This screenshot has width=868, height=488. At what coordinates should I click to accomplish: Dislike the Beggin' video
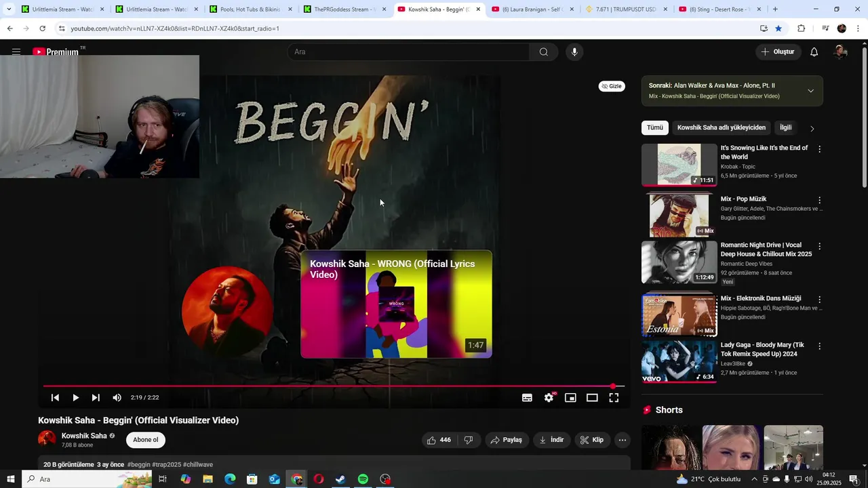(x=468, y=440)
